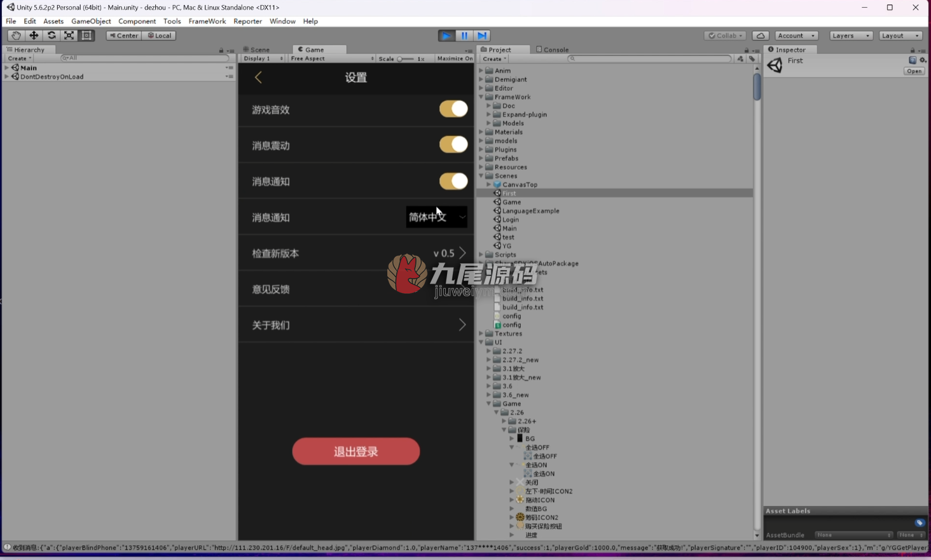Open the GameObject menu

tap(91, 22)
